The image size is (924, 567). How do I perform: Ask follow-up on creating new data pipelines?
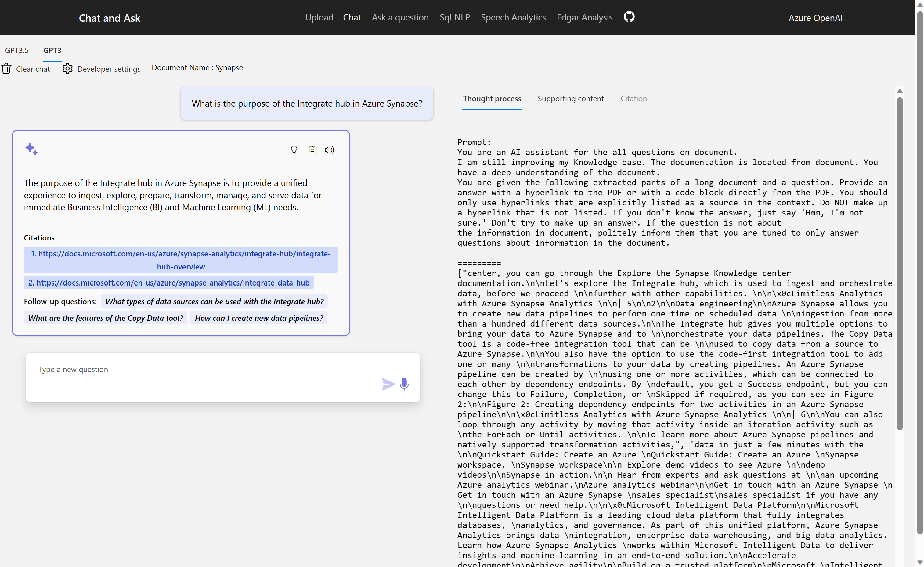[x=259, y=318]
